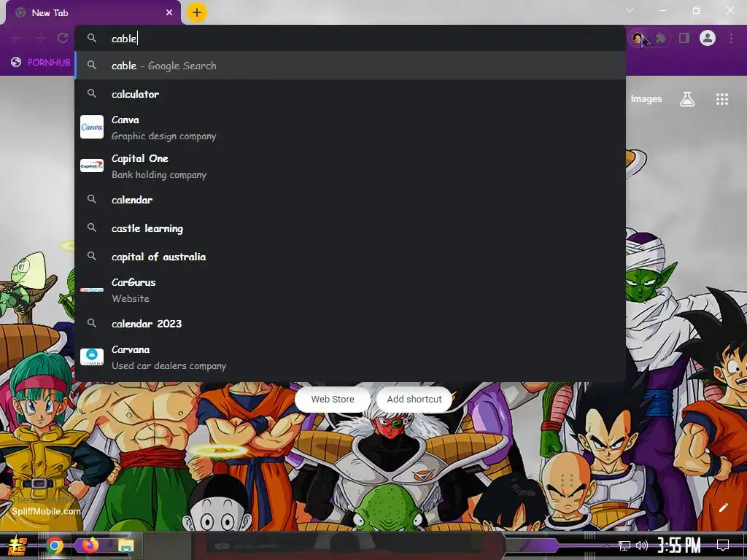Toggle the side panel icon
The width and height of the screenshot is (747, 560).
pyautogui.click(x=684, y=38)
